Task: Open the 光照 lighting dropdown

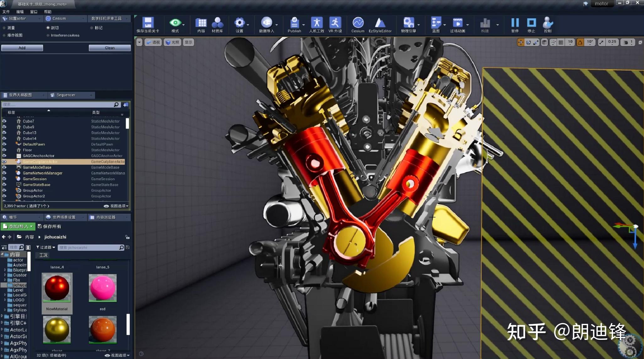Action: coord(172,42)
